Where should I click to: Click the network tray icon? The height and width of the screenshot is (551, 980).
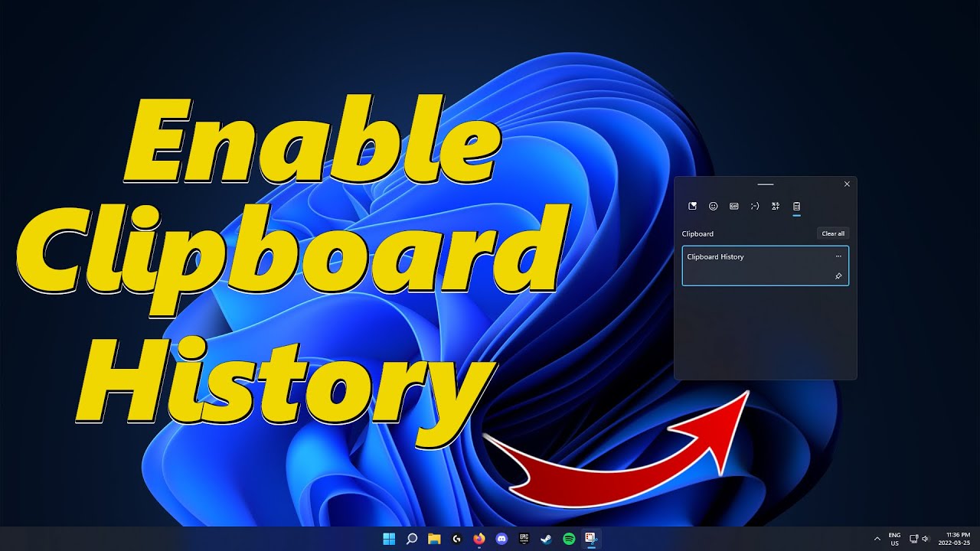pos(913,539)
